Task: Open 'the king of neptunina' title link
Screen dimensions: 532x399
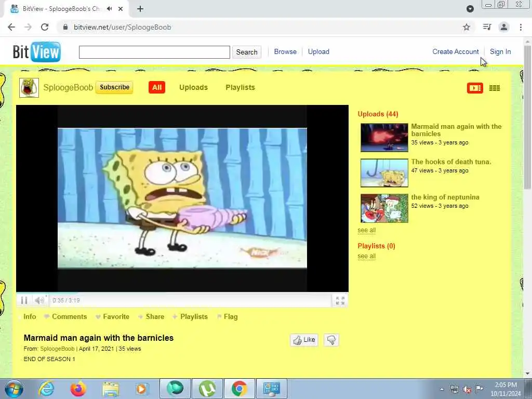Action: pyautogui.click(x=445, y=197)
